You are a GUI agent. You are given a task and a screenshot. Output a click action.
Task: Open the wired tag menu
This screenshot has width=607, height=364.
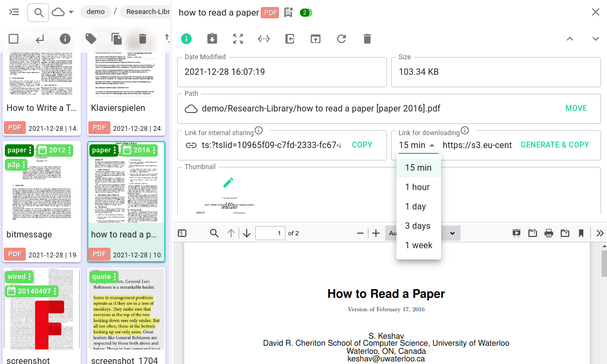(x=30, y=277)
